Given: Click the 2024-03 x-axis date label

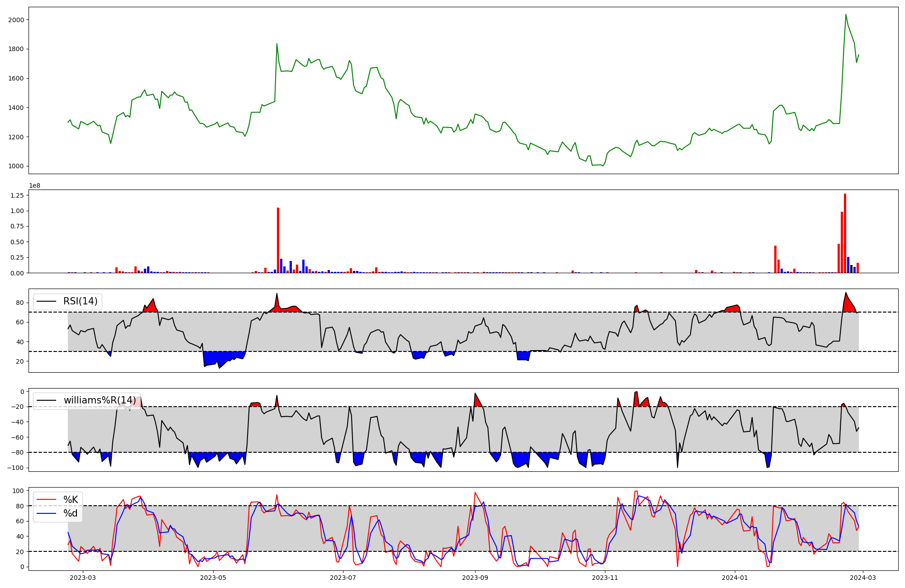Looking at the screenshot, I should click(x=863, y=578).
